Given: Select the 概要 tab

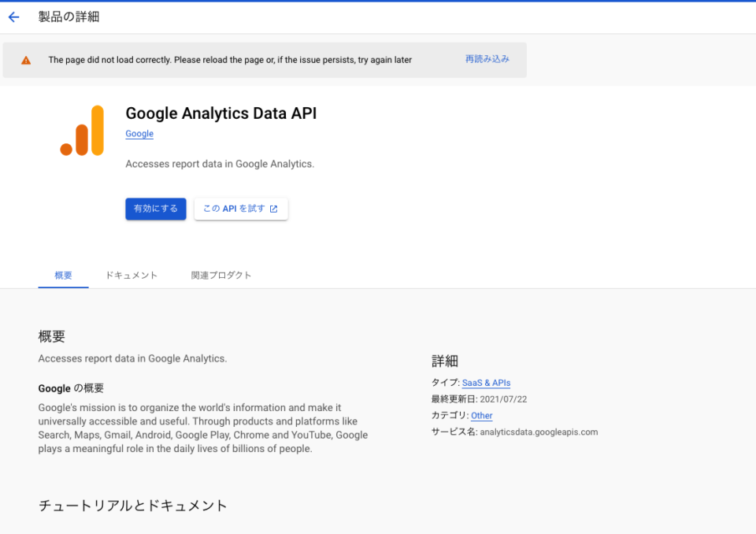Looking at the screenshot, I should pyautogui.click(x=63, y=275).
